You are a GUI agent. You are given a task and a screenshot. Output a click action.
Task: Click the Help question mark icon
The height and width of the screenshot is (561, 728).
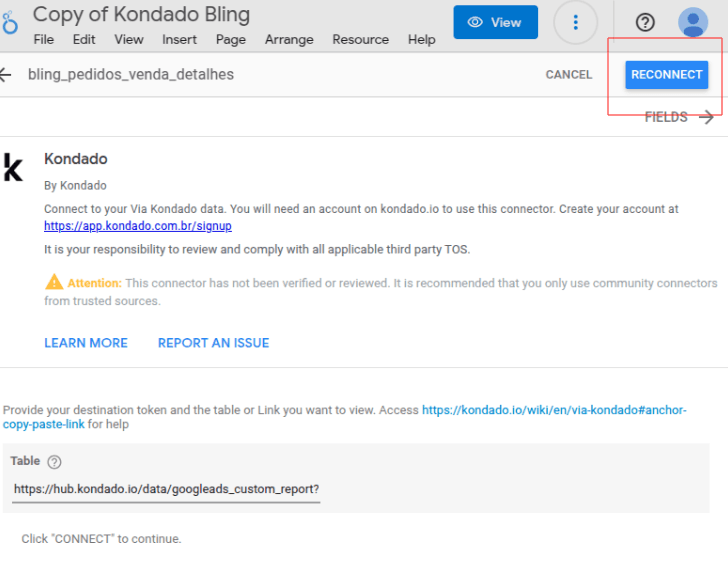point(645,23)
